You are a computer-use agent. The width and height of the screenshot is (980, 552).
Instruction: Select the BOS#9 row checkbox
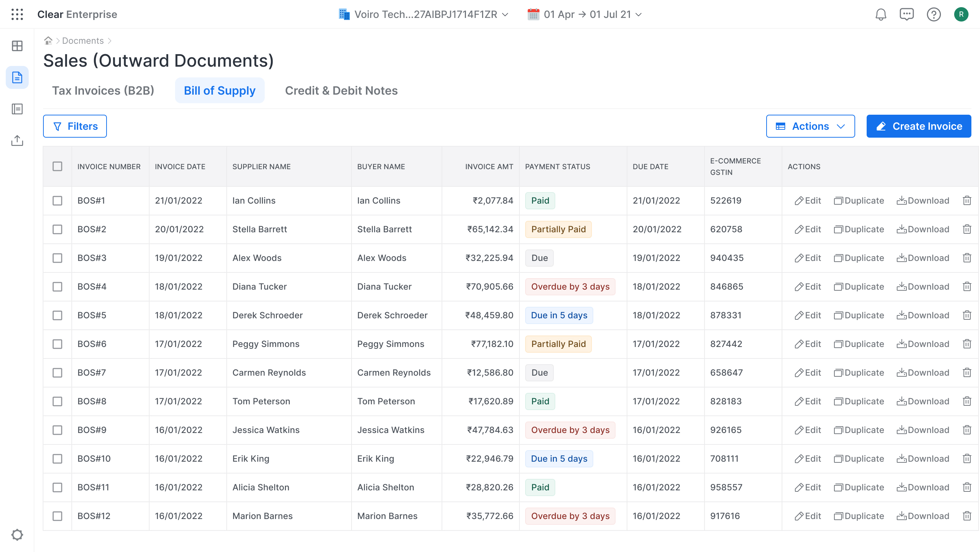point(57,430)
